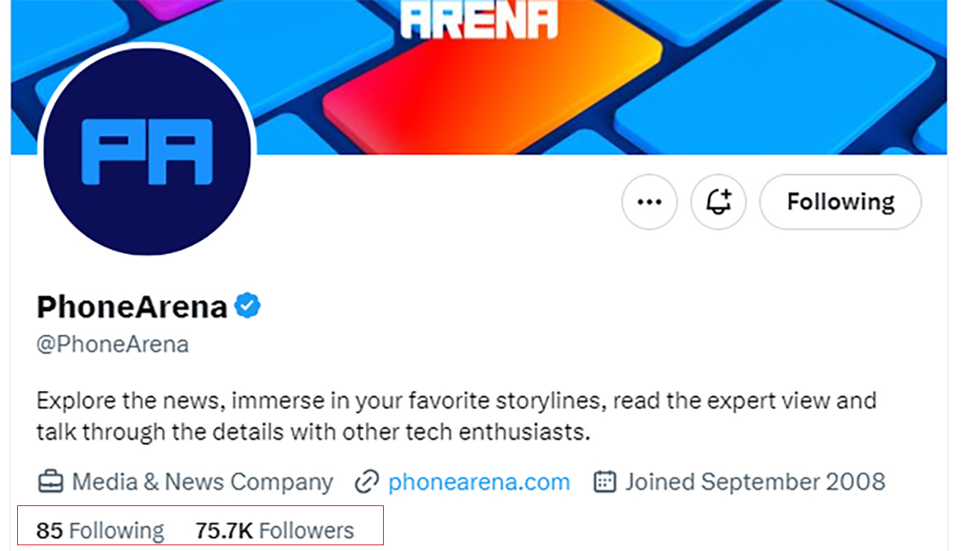Image resolution: width=980 pixels, height=551 pixels.
Task: Show the 75.7K Followers list
Action: click(274, 531)
